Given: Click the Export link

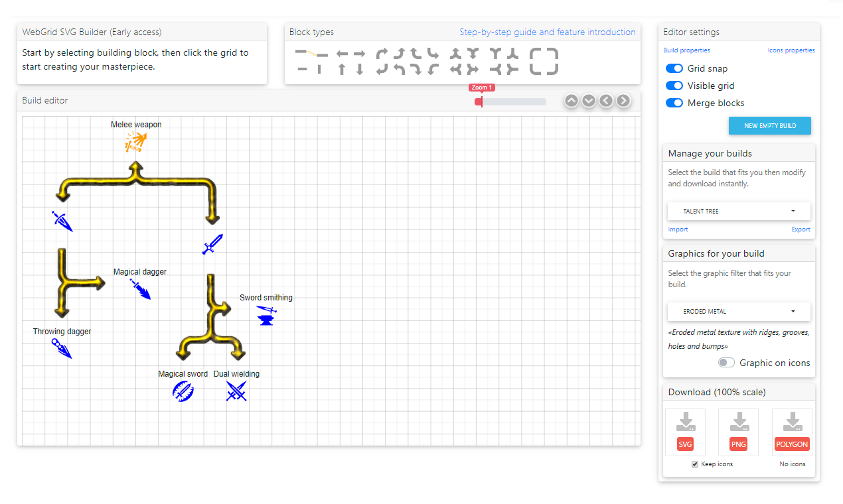Looking at the screenshot, I should point(801,229).
